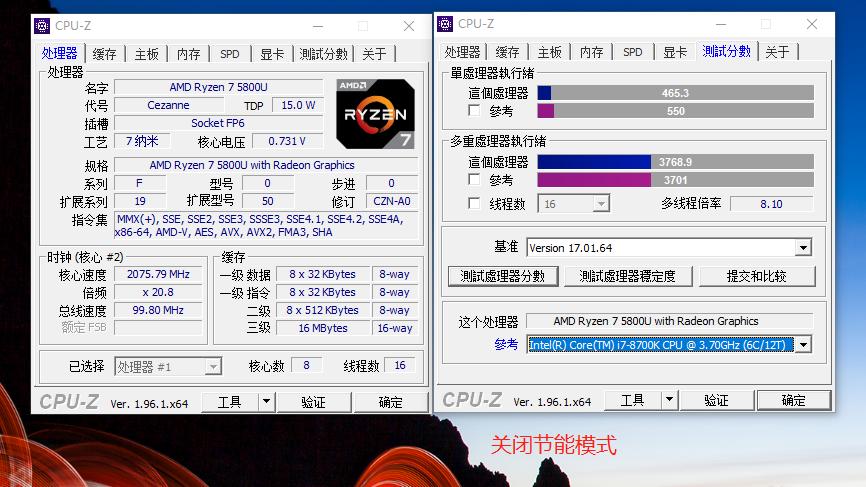Open 关于 tab in left window
Screen dimensions: 866x487
point(374,54)
